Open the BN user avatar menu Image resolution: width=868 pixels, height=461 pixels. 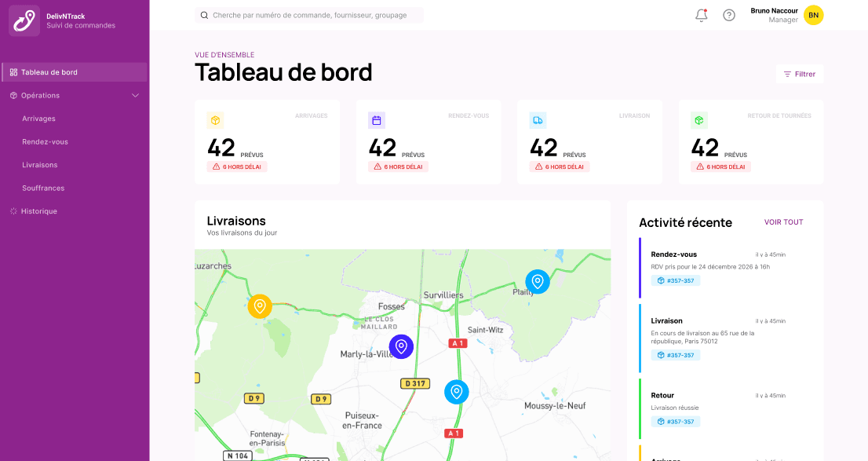pyautogui.click(x=814, y=15)
